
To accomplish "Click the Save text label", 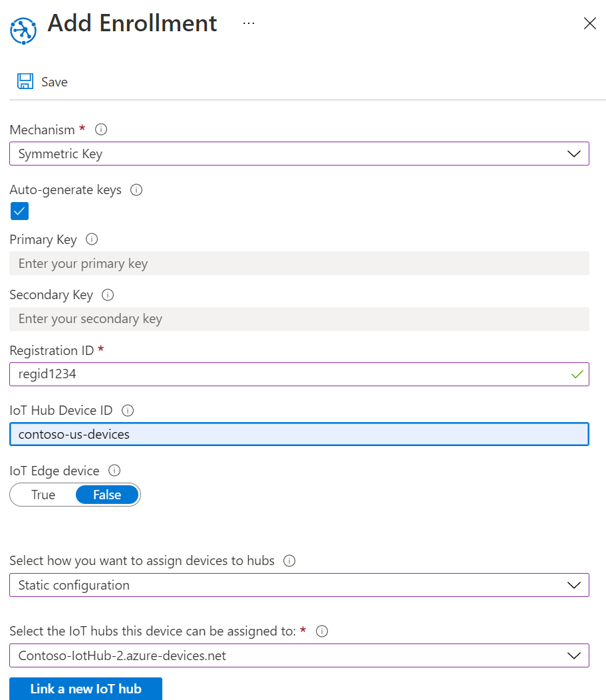I will [x=55, y=82].
